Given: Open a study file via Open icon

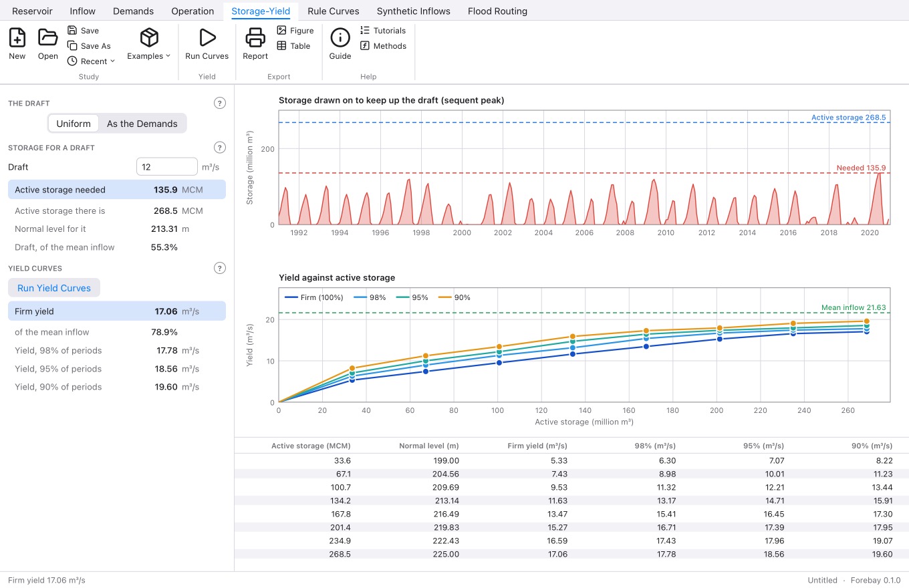Looking at the screenshot, I should coord(47,44).
